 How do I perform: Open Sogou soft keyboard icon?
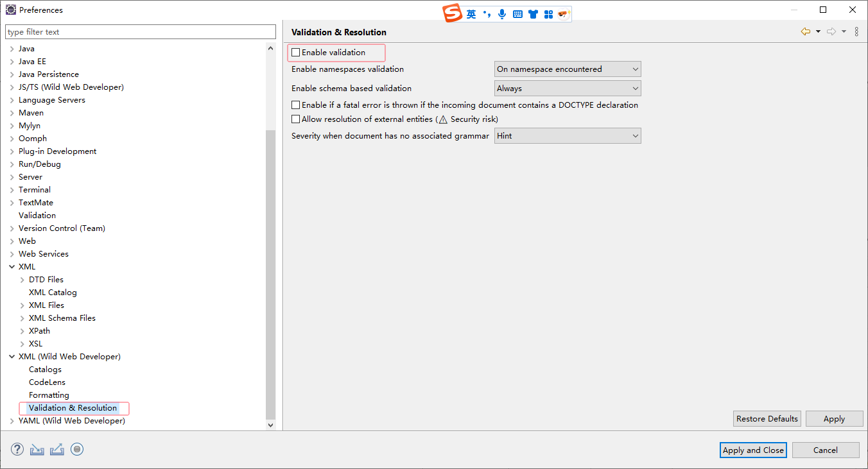[517, 14]
